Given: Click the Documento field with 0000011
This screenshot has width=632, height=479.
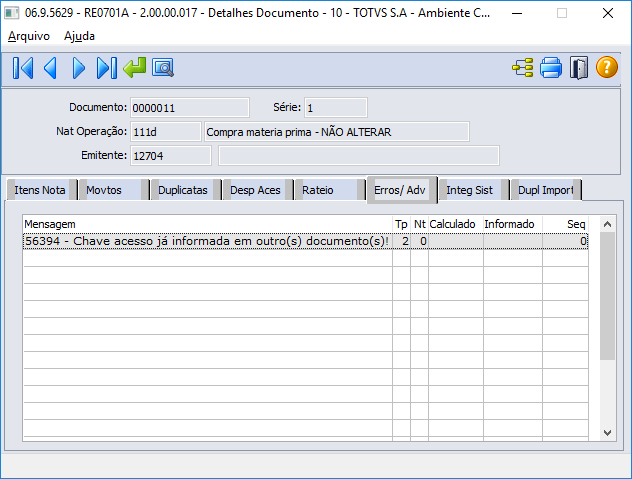Looking at the screenshot, I should pyautogui.click(x=189, y=108).
